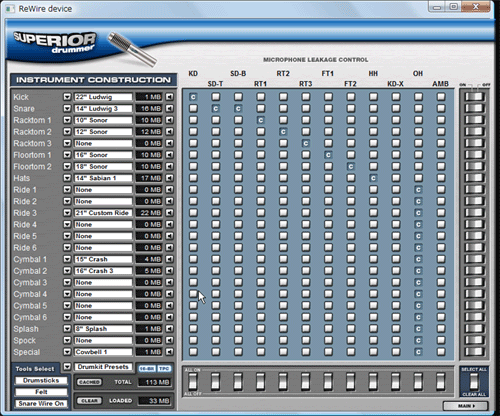The image size is (500, 416).
Task: Toggle the Kick row on/off switch
Action: click(x=474, y=97)
